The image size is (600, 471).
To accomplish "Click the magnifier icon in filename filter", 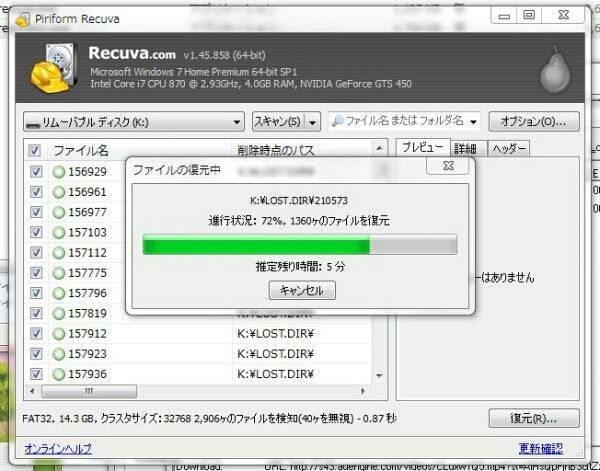I will point(338,122).
